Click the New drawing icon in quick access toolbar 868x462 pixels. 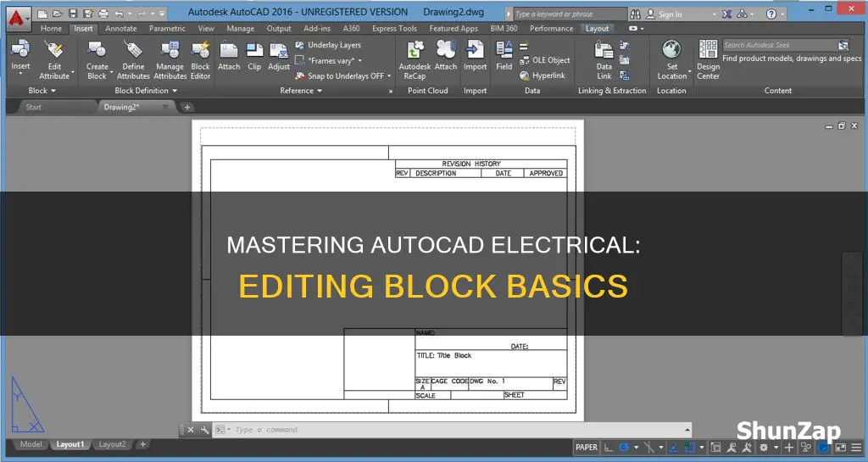42,14
